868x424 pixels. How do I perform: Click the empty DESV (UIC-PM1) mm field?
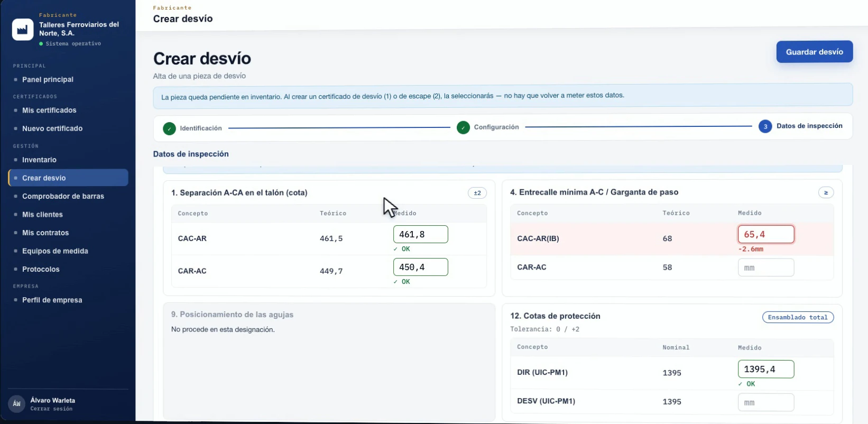[766, 402]
